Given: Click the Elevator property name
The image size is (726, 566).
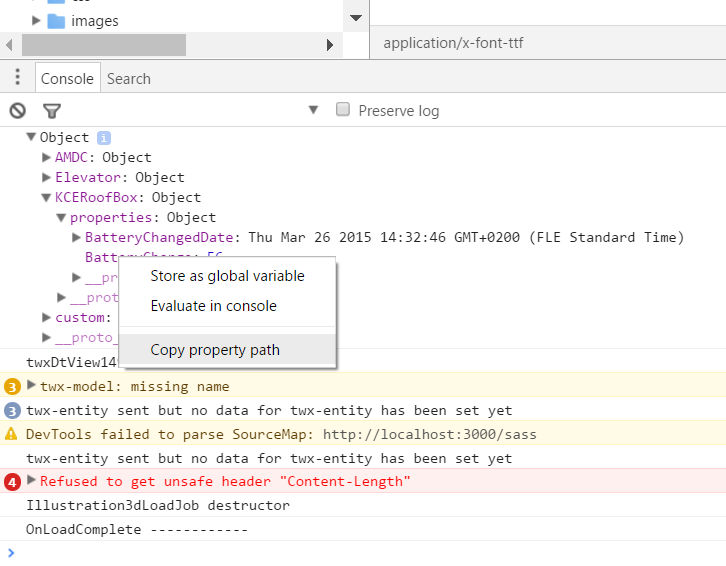Looking at the screenshot, I should tap(88, 177).
